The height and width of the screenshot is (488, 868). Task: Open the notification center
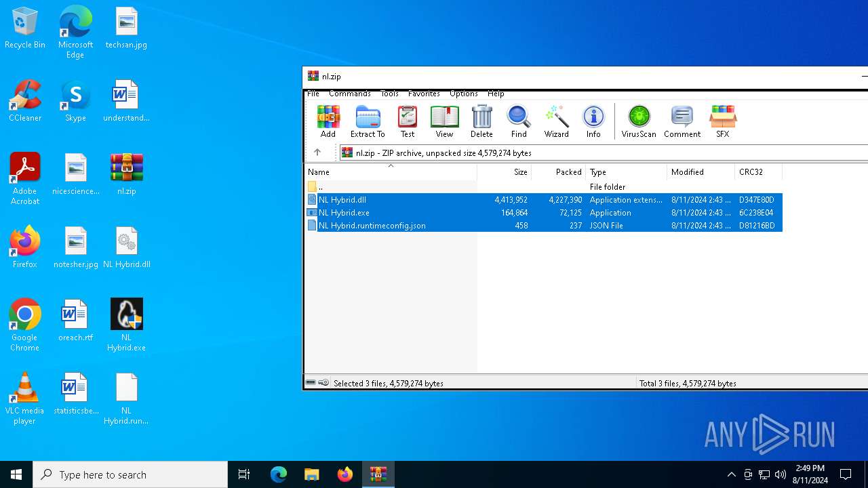[x=846, y=474]
